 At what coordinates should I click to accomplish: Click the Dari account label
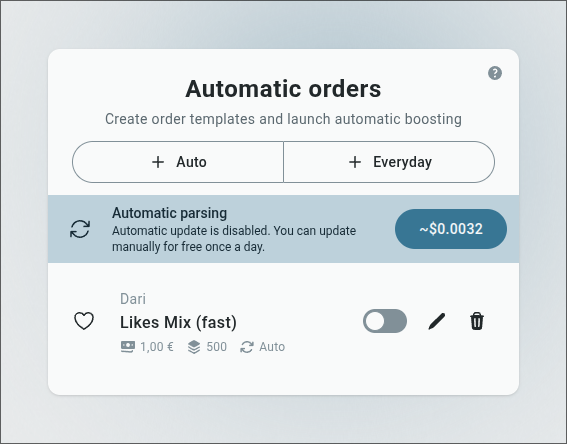(133, 299)
